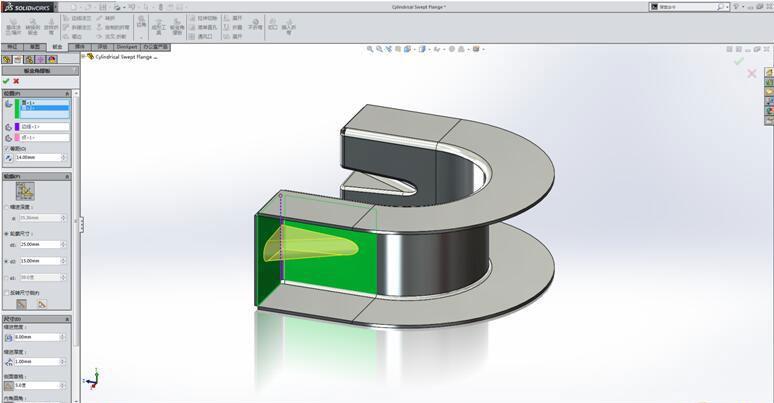774x403 pixels.
Task: Click the reverse offset direction icon
Action: pos(8,158)
